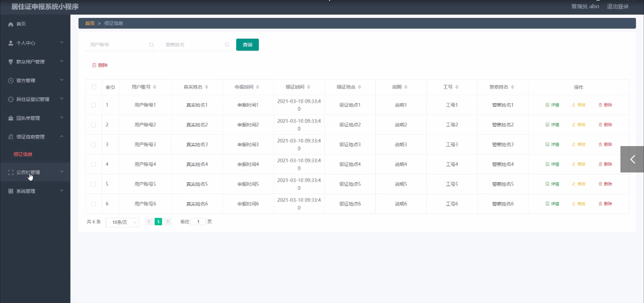Click the clock icon beside 警方管理
This screenshot has width=644, height=303.
click(11, 81)
